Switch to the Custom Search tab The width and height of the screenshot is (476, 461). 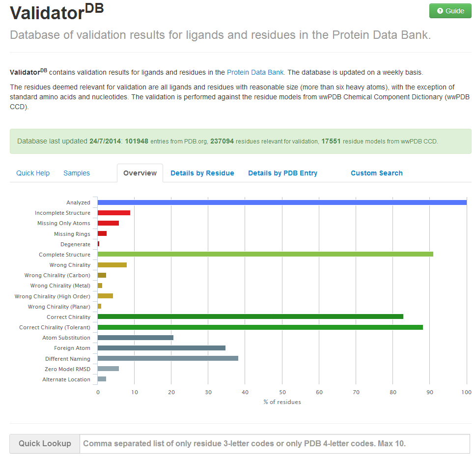[376, 173]
